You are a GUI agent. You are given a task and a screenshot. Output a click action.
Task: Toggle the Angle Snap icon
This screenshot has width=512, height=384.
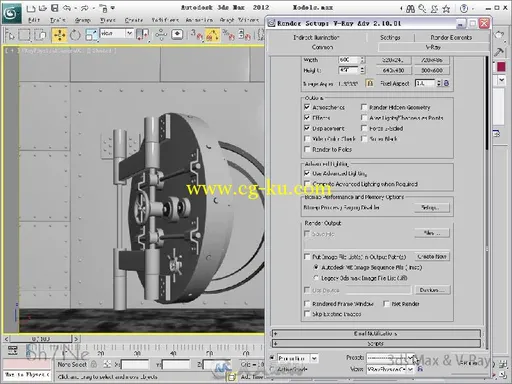[213, 35]
